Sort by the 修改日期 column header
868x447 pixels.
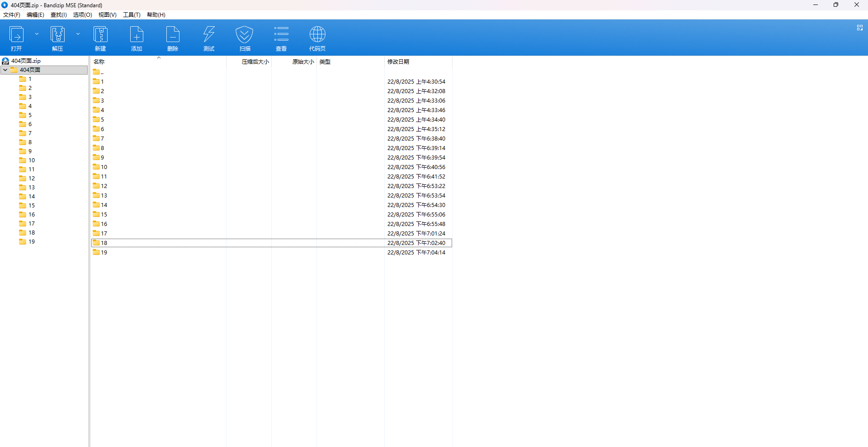(418, 62)
